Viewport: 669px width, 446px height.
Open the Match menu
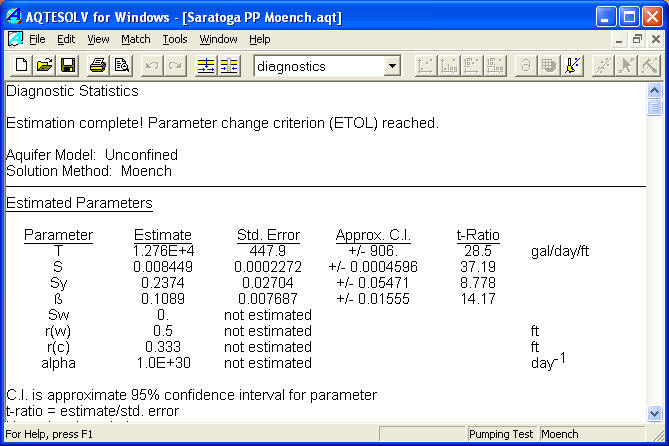coord(136,39)
